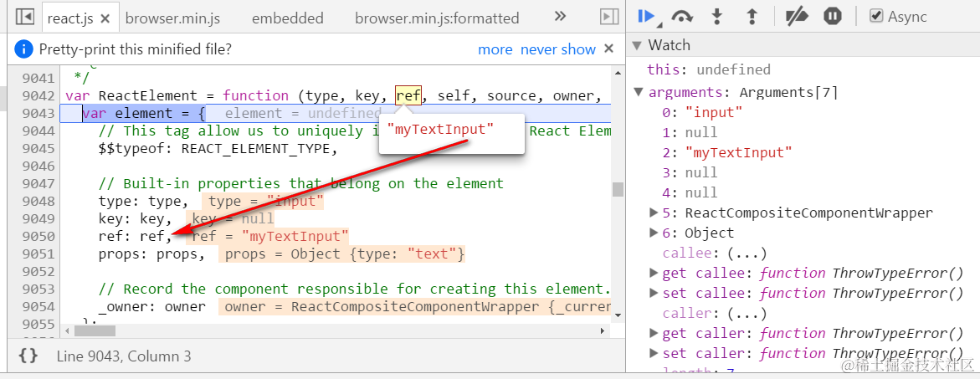Select the browser.min.js:formatted tab
The width and height of the screenshot is (980, 379).
437,18
